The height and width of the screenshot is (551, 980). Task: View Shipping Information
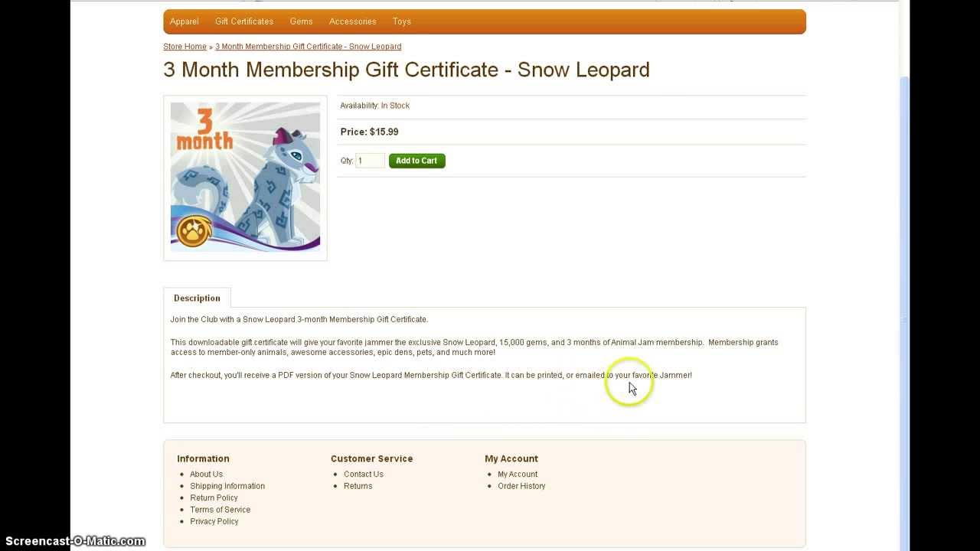227,486
